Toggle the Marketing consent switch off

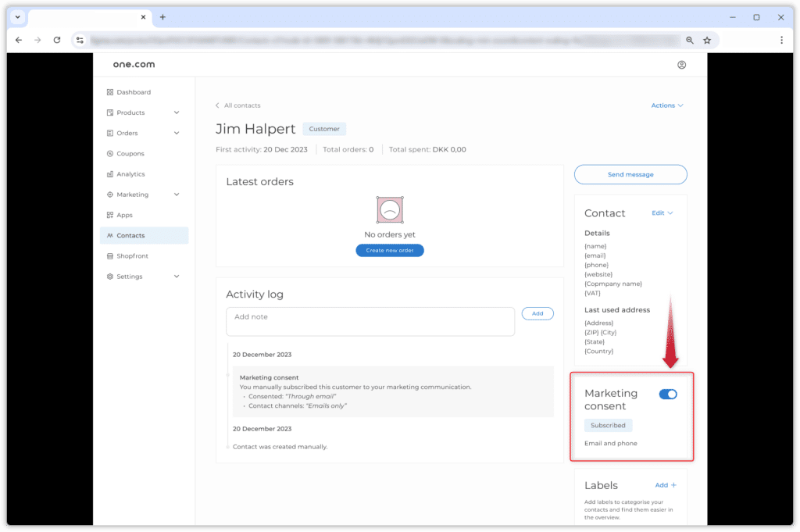pos(668,395)
